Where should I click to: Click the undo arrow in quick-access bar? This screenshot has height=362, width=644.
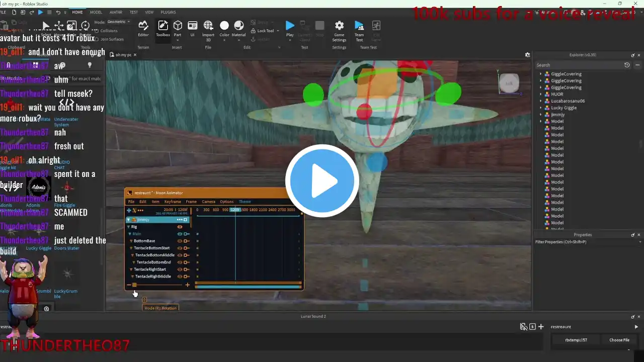(x=58, y=12)
